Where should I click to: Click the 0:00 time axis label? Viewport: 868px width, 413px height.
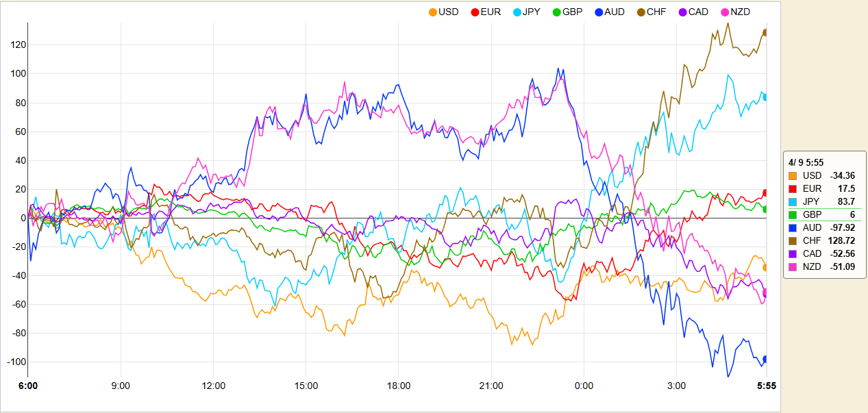(x=584, y=386)
